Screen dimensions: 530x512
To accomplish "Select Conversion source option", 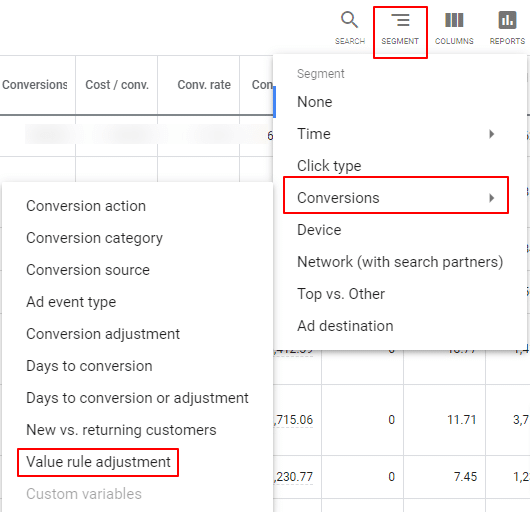I will (88, 270).
